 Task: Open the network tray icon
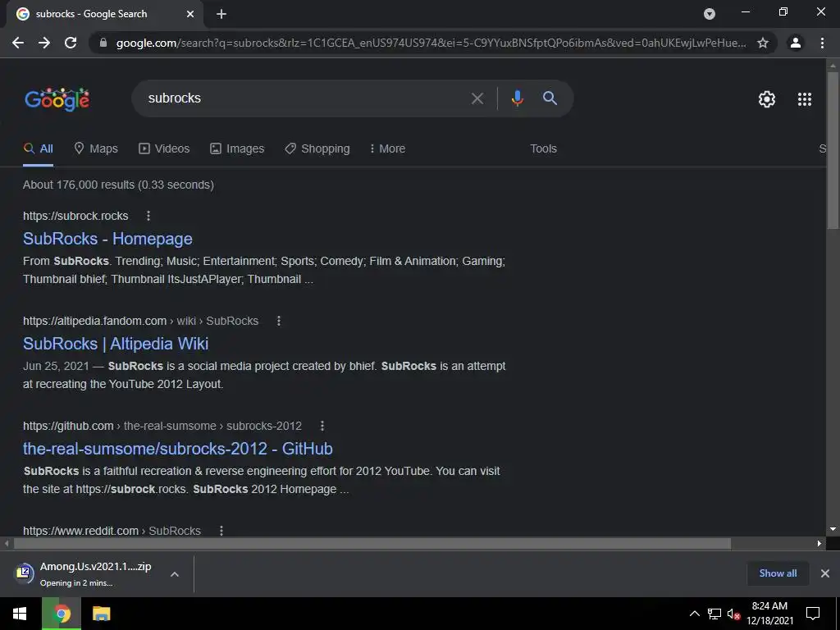tap(714, 614)
